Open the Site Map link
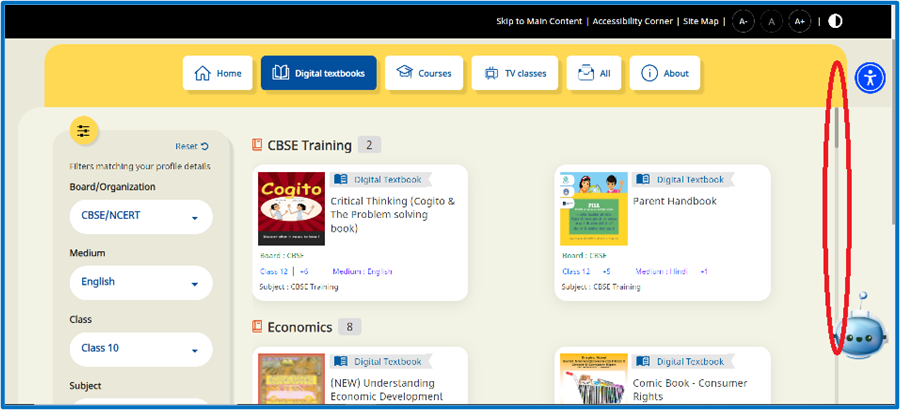 (x=700, y=21)
